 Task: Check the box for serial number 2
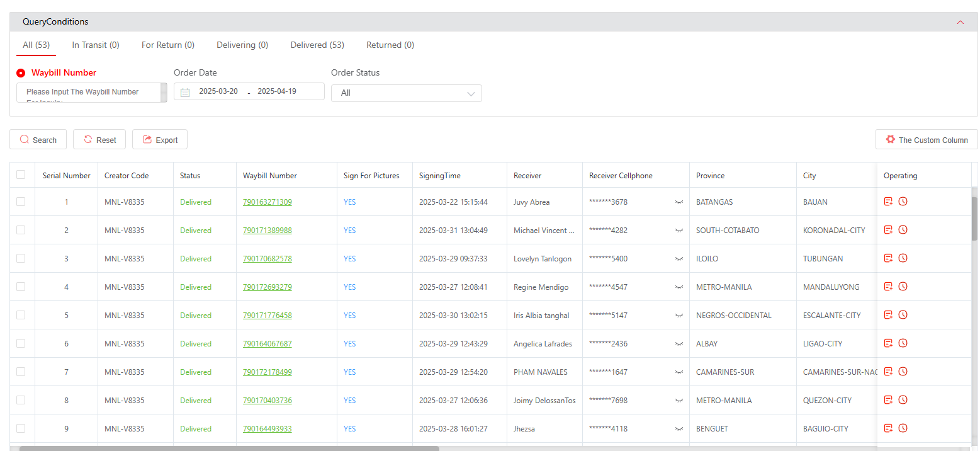coord(21,230)
